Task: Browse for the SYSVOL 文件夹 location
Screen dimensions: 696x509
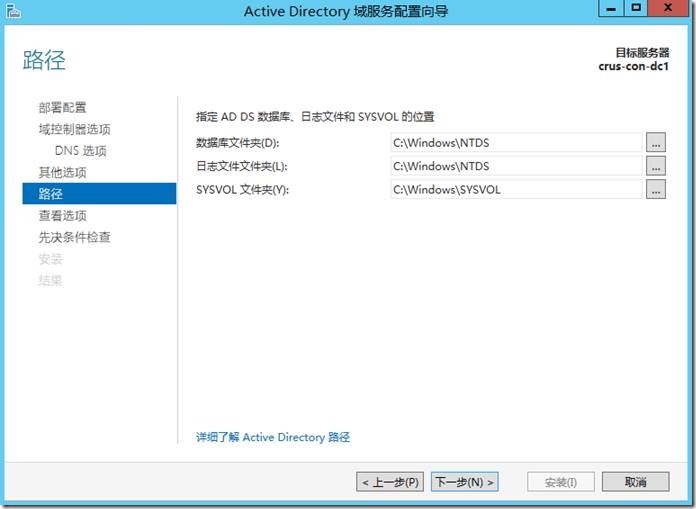Action: coord(656,189)
